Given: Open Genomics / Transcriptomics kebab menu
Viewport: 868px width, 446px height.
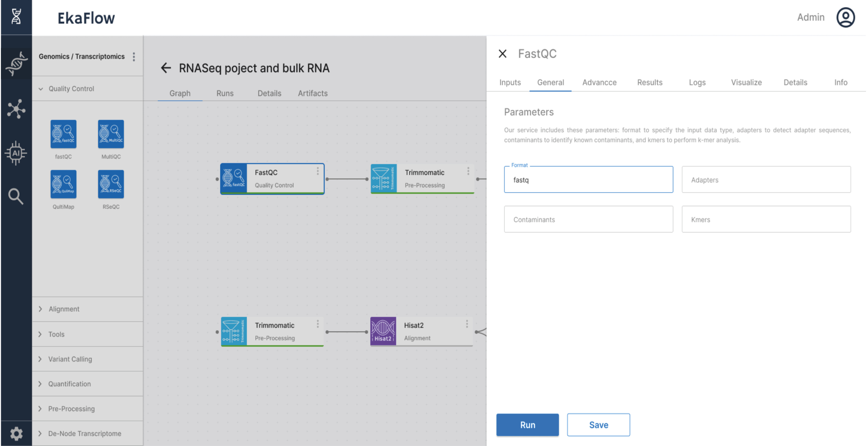Looking at the screenshot, I should pos(134,56).
